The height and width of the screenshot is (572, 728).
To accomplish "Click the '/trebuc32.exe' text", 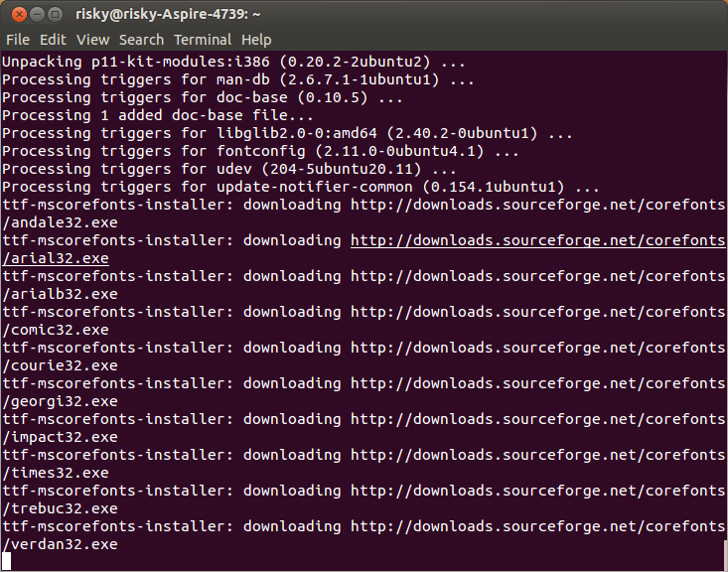I will [x=60, y=508].
